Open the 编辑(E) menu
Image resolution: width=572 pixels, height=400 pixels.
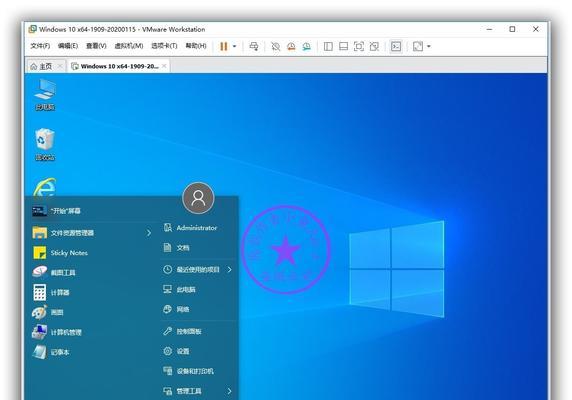tap(68, 46)
